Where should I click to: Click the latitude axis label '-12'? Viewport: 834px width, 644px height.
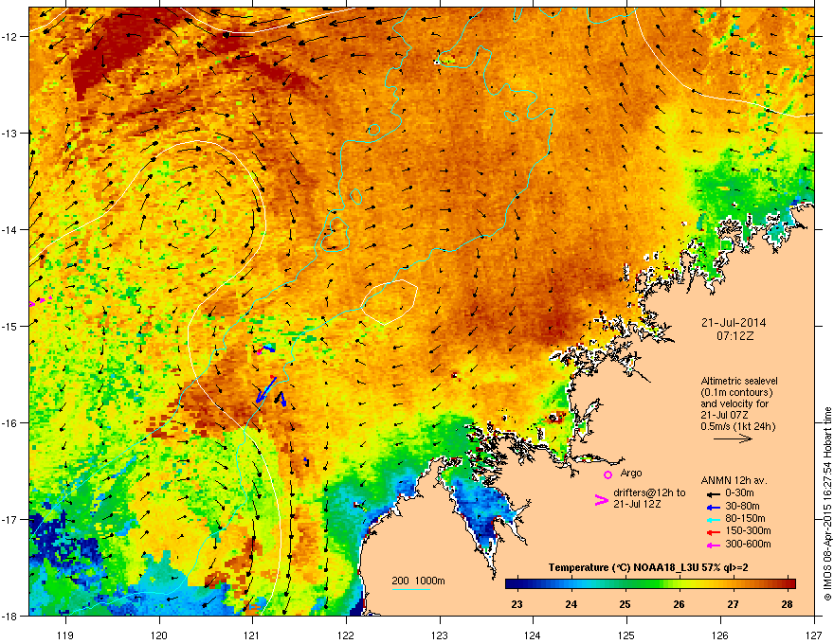[x=10, y=37]
